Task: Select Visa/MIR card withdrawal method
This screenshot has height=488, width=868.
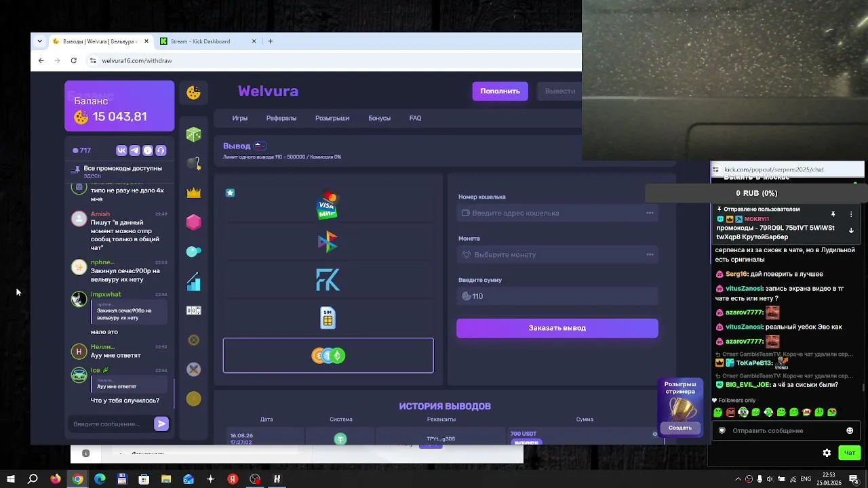Action: pos(328,205)
